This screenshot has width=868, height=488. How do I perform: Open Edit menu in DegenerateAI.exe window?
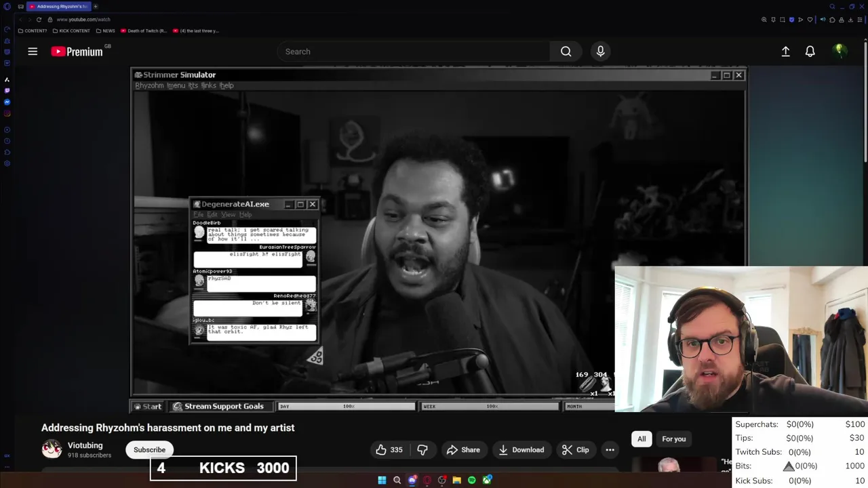(x=212, y=214)
